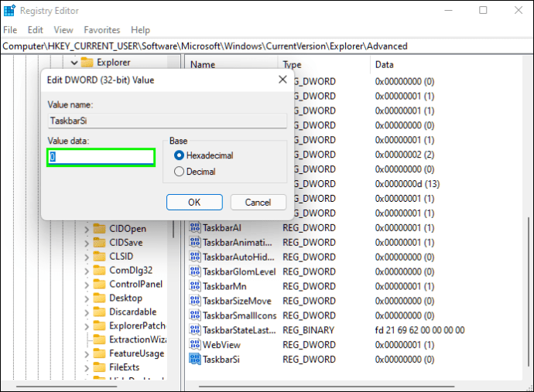The width and height of the screenshot is (534, 392).
Task: Select the ExtractionWizard tree item label
Action: (x=138, y=339)
